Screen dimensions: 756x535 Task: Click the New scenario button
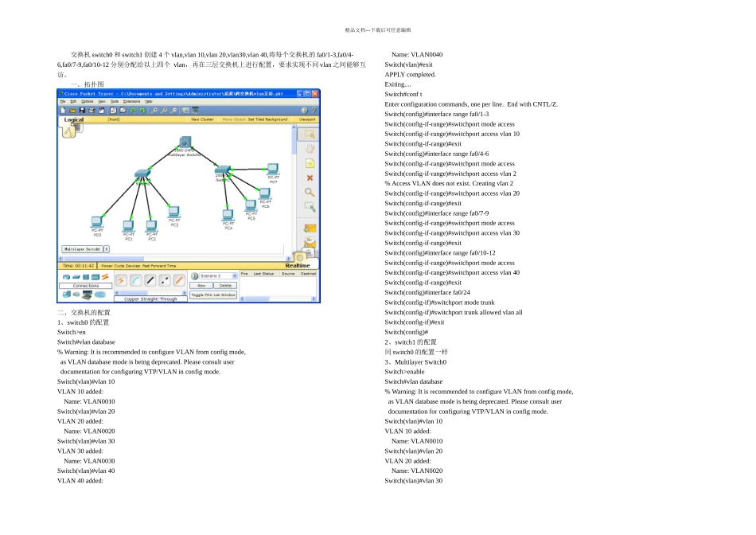(201, 286)
